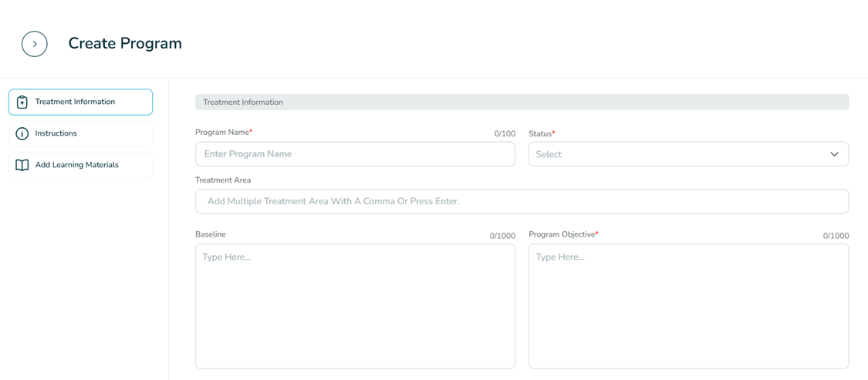Image resolution: width=868 pixels, height=380 pixels.
Task: Open the Treatment Information sidebar tab
Action: click(x=80, y=102)
